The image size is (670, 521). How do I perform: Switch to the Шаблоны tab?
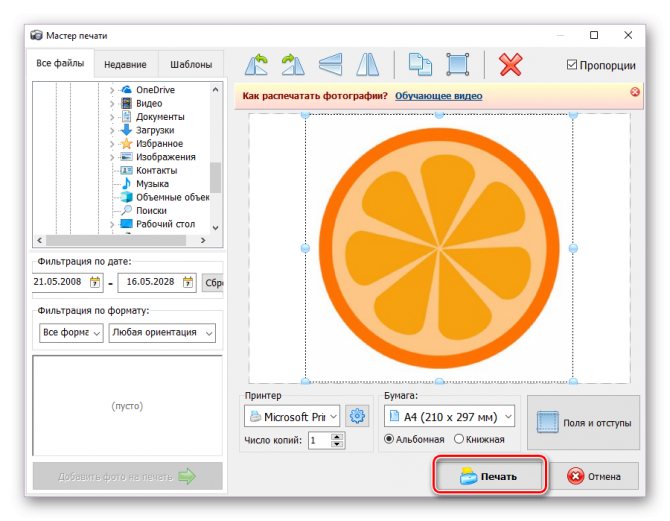pos(189,64)
